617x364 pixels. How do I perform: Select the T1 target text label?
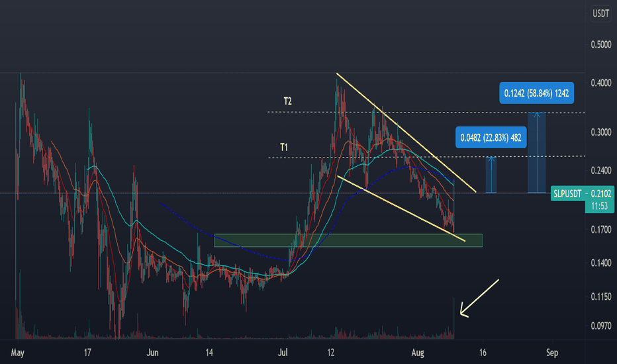click(x=284, y=147)
